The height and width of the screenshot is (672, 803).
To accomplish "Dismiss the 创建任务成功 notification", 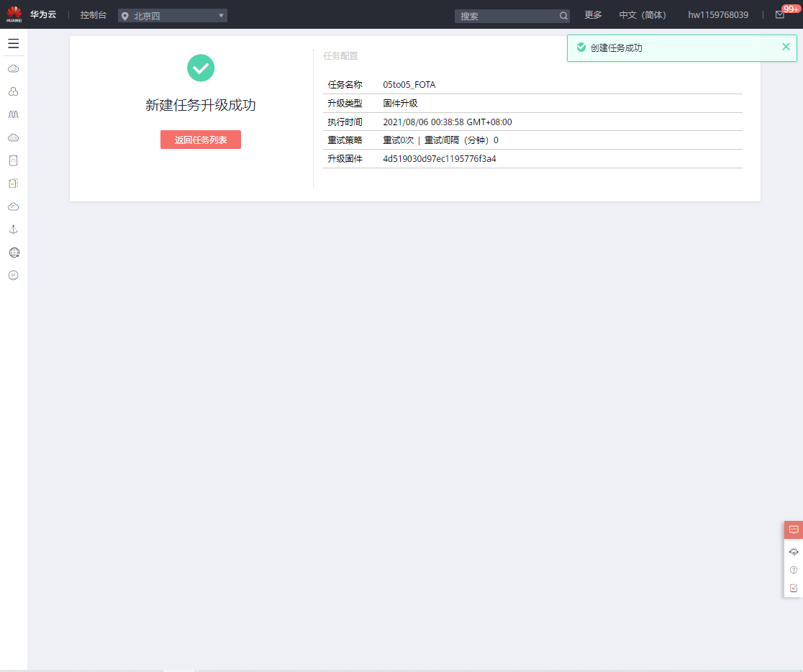I will 786,47.
